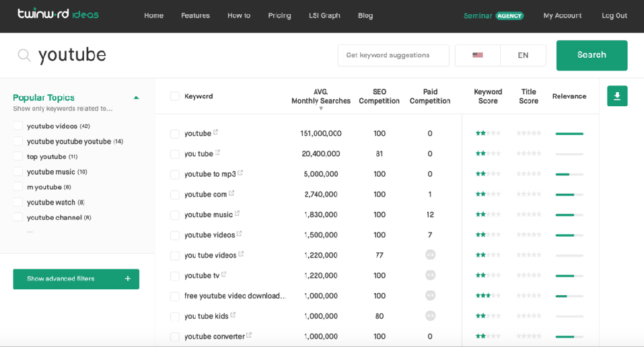The image size is (644, 347).
Task: Click the 'youtube' search query text
Action: pos(72,55)
